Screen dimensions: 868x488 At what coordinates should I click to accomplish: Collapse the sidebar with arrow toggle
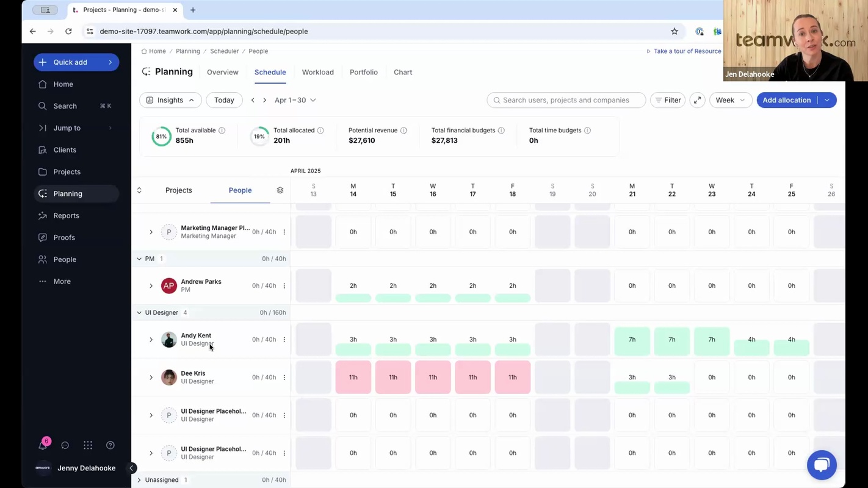click(x=131, y=468)
